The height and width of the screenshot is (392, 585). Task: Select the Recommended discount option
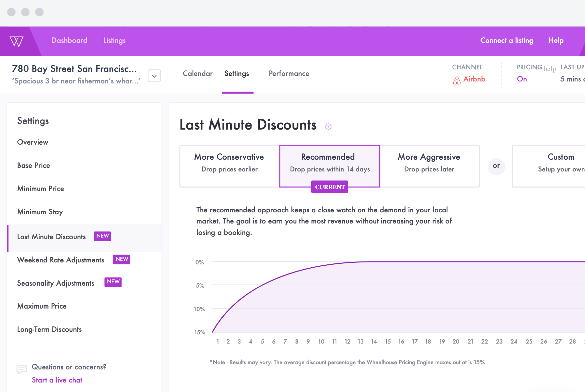point(330,166)
